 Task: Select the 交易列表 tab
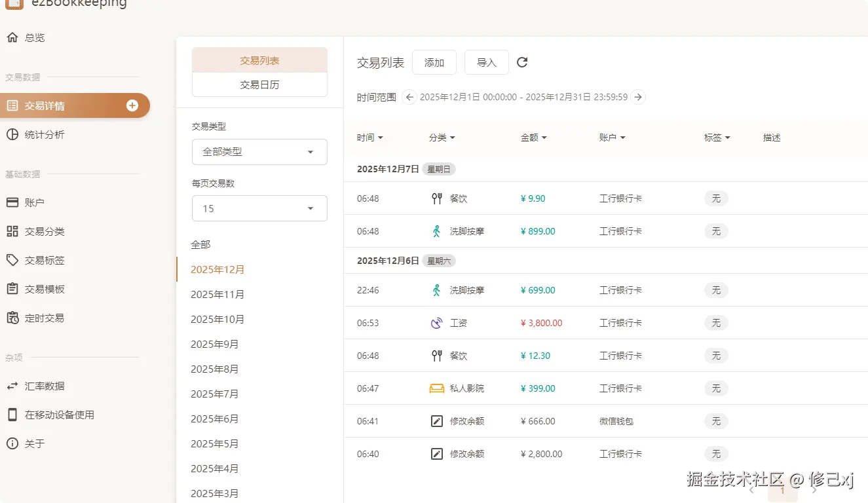pyautogui.click(x=259, y=60)
